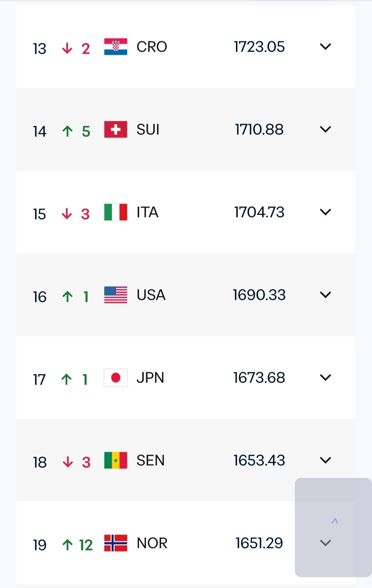Screen dimensions: 372x588
Task: Expand the SUI row details chevron
Action: click(325, 129)
